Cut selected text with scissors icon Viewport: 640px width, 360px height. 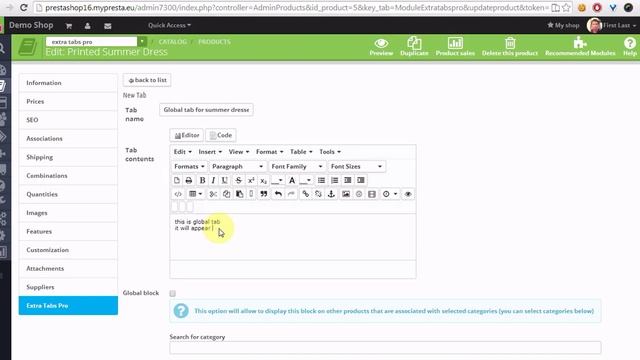coord(213,194)
